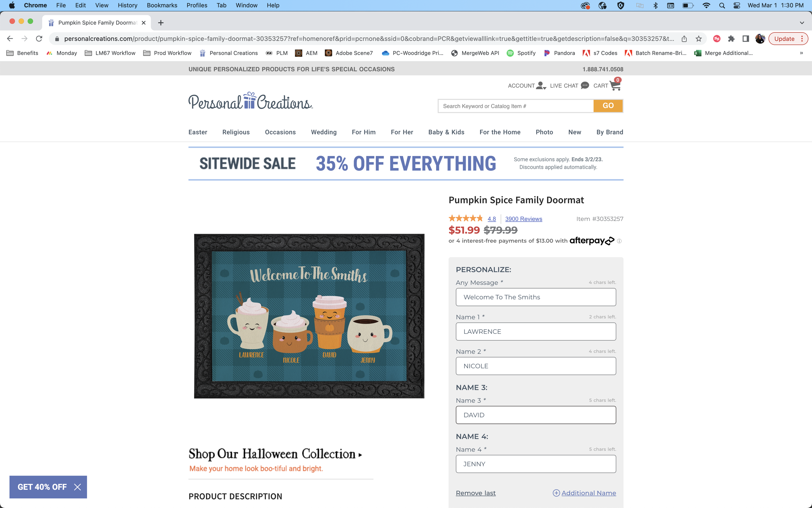Add an Additional Name field

(584, 493)
